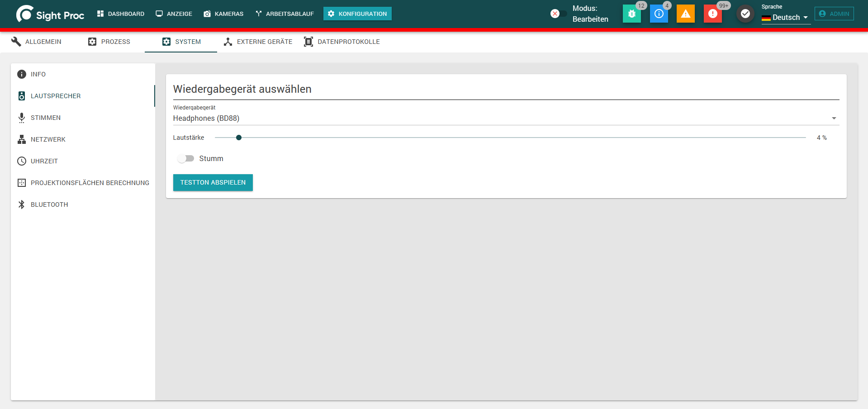Open the red error alert icon
Screen dimensions: 868x409
tap(713, 14)
